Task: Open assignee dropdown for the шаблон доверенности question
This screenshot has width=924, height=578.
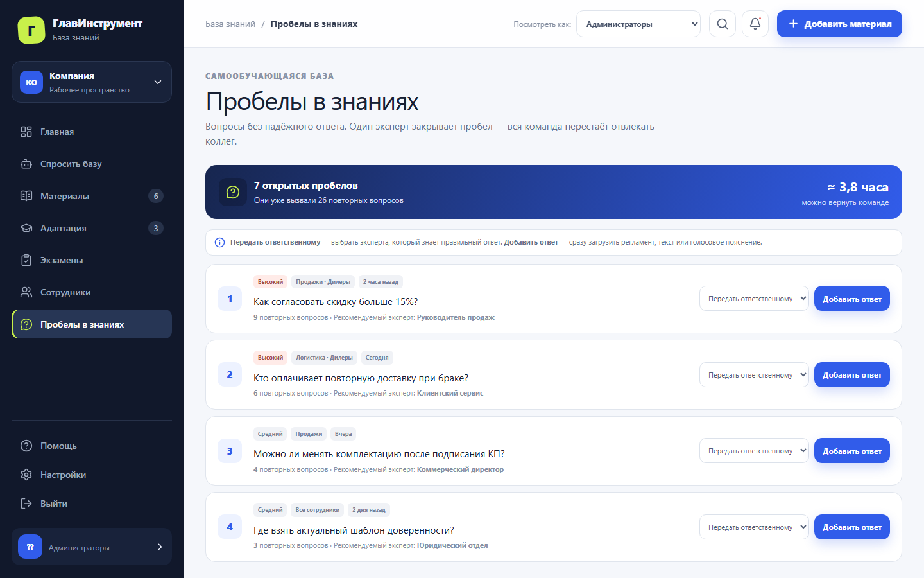Action: (754, 527)
